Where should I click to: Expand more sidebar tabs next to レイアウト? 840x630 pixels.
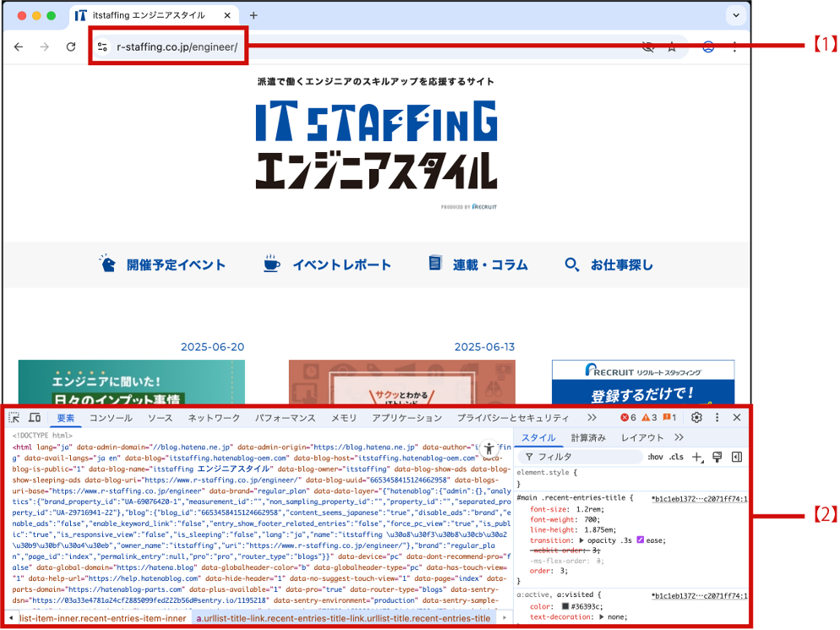point(678,437)
